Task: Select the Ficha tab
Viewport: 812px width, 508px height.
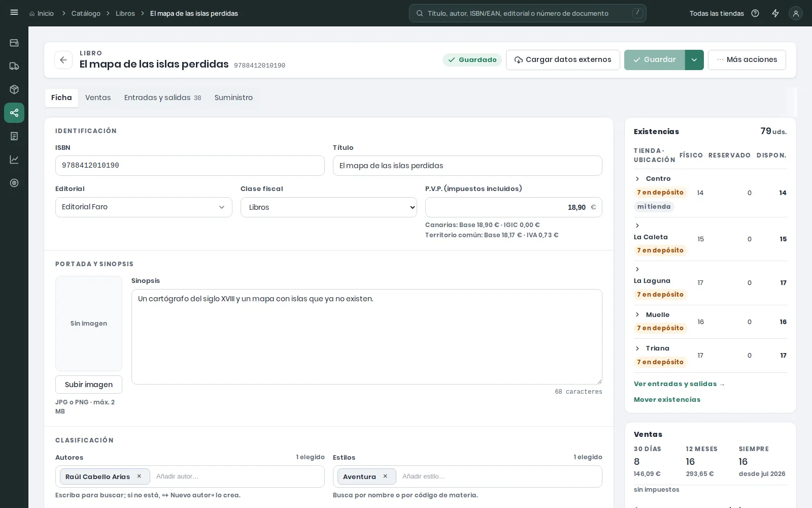Action: pyautogui.click(x=61, y=98)
